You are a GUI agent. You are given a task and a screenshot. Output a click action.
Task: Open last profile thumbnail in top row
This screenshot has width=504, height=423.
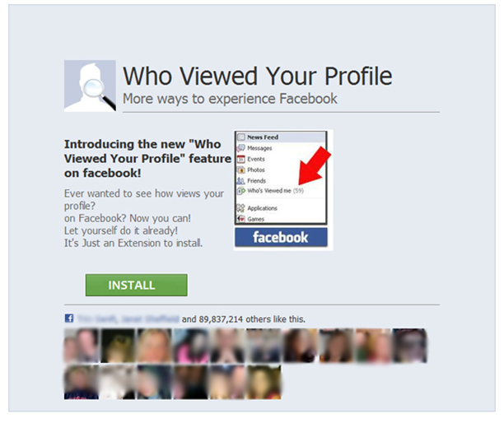409,346
